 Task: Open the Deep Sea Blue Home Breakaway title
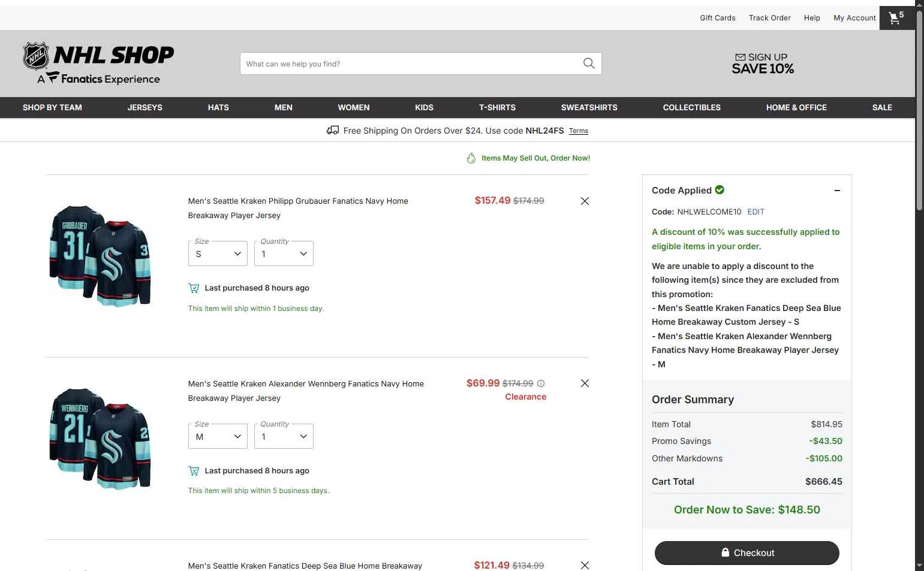(305, 566)
